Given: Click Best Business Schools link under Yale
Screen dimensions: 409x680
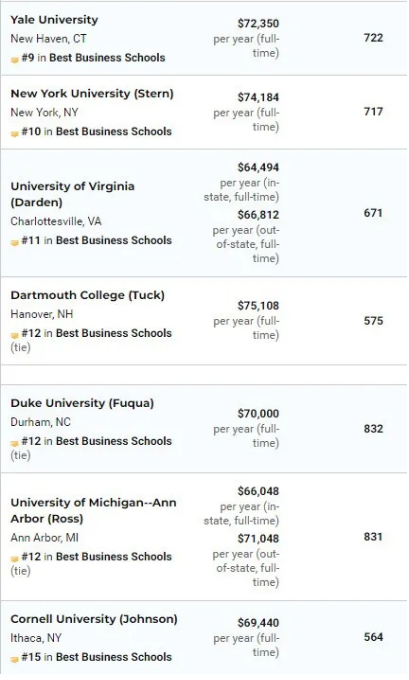Looking at the screenshot, I should coord(107,58).
